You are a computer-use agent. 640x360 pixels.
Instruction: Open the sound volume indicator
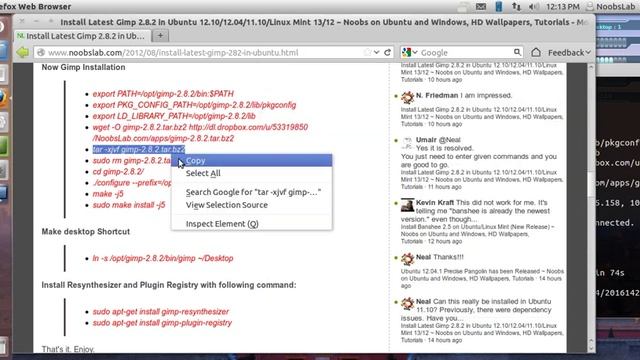tap(533, 7)
